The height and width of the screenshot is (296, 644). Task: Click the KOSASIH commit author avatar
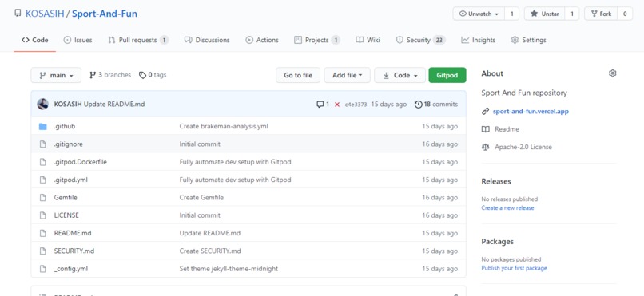tap(42, 105)
